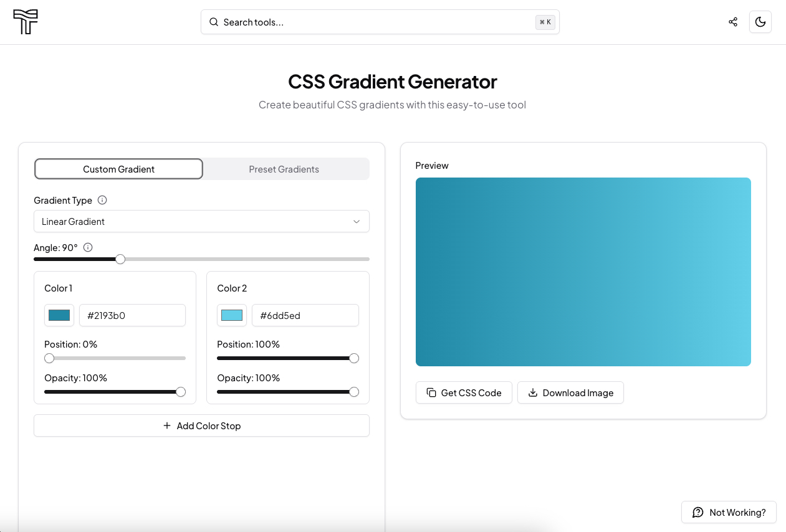Open the Color 1 color swatch
The height and width of the screenshot is (532, 786).
tap(59, 315)
